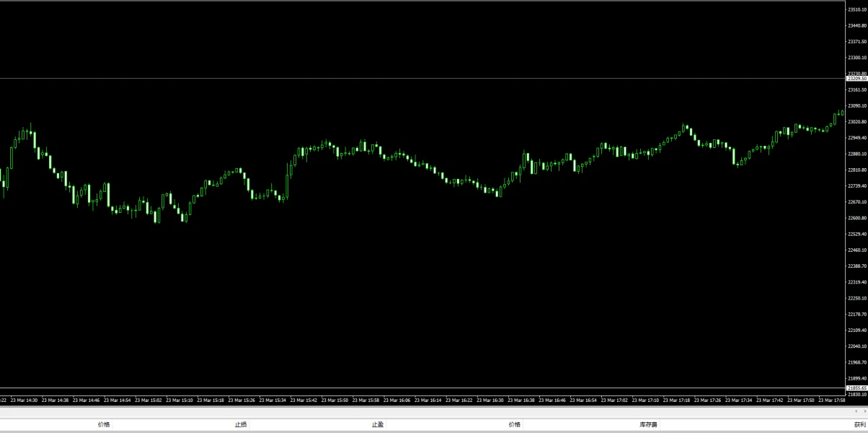Click the 22178.70 price scale label

click(857, 314)
